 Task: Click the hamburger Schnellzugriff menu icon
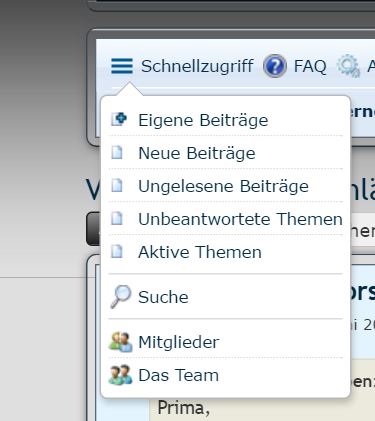click(x=122, y=66)
